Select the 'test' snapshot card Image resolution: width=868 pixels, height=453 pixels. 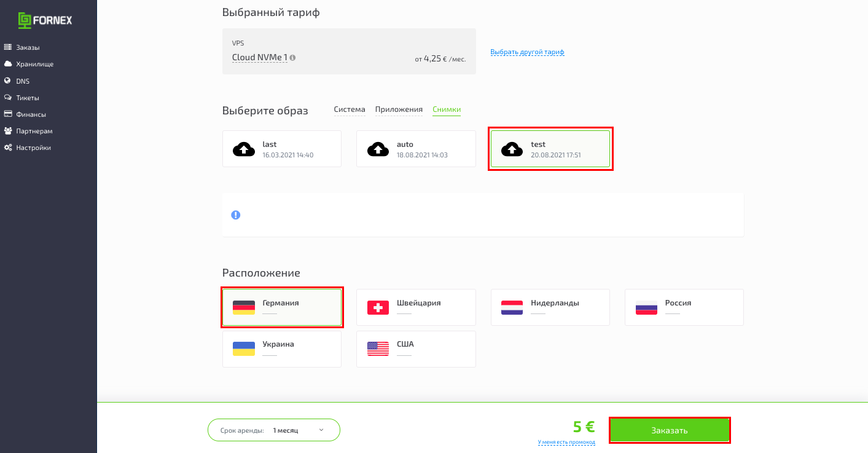click(x=550, y=149)
